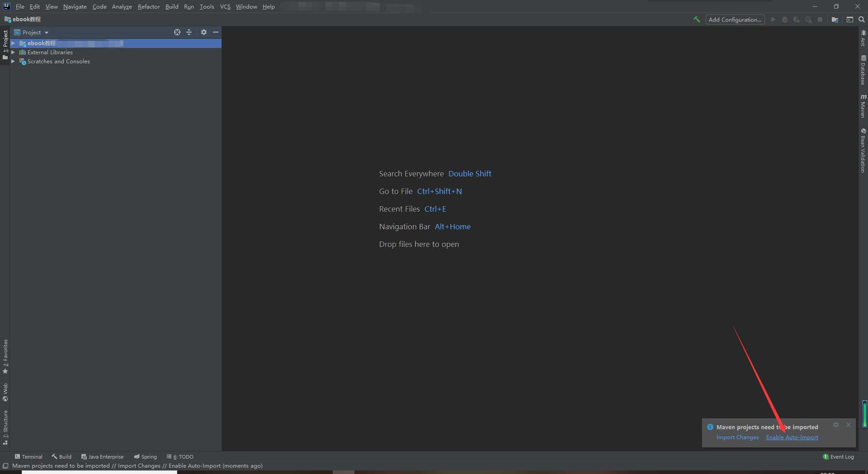Click Add Configuration button
The height and width of the screenshot is (474, 868).
(x=735, y=19)
